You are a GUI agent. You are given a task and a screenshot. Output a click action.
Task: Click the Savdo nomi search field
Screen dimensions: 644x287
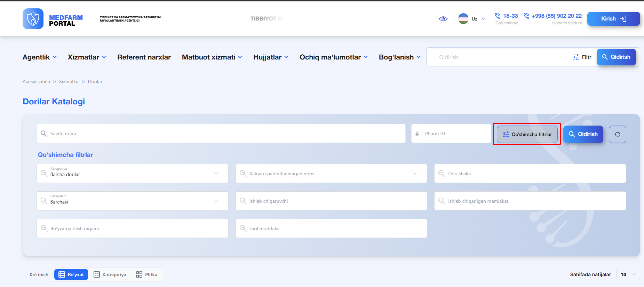pos(221,134)
